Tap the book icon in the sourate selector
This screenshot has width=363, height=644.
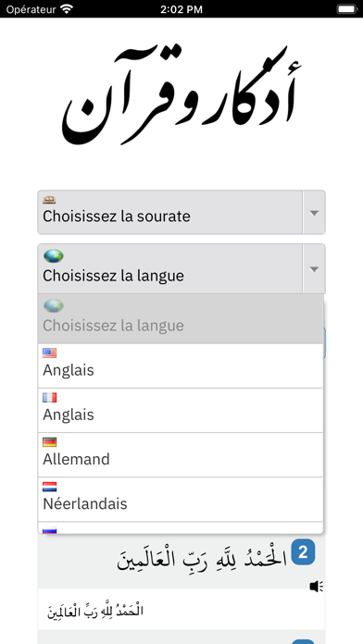tap(49, 200)
